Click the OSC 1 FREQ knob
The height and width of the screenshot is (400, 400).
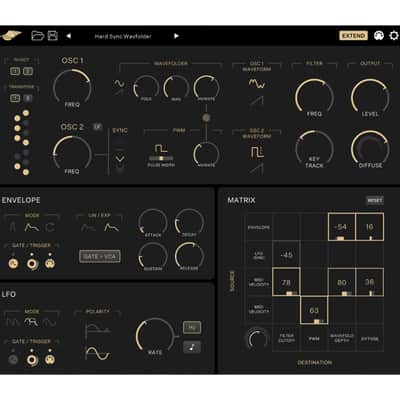pos(72,87)
